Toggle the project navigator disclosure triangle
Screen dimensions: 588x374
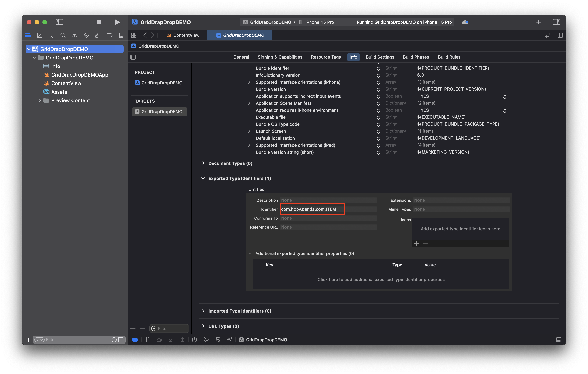[29, 48]
